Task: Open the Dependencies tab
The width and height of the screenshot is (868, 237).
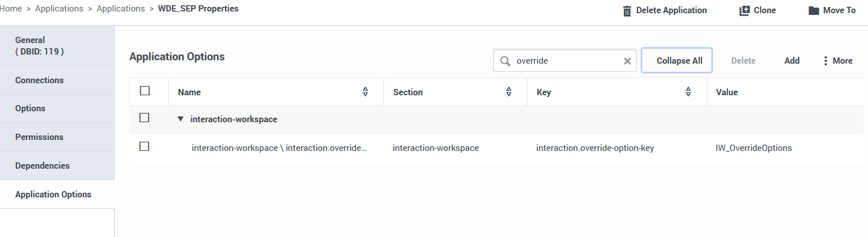Action: tap(42, 166)
